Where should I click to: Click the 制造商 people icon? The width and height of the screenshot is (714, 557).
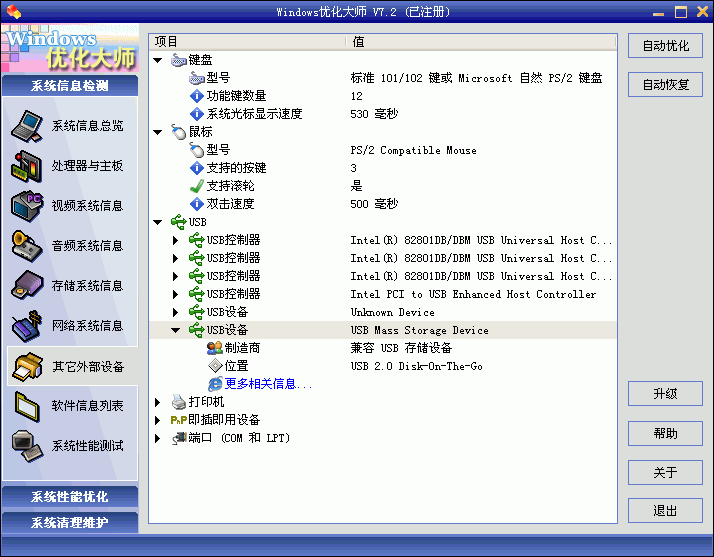pyautogui.click(x=214, y=348)
